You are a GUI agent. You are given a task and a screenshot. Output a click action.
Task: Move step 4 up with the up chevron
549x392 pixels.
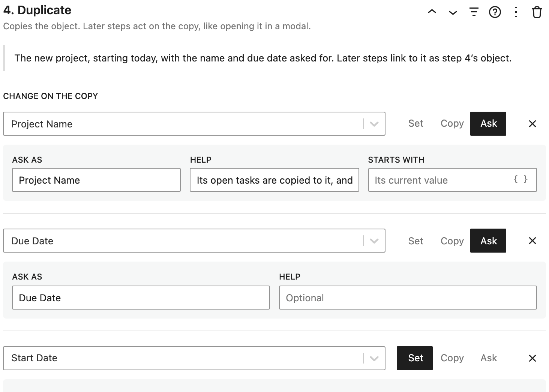click(432, 12)
